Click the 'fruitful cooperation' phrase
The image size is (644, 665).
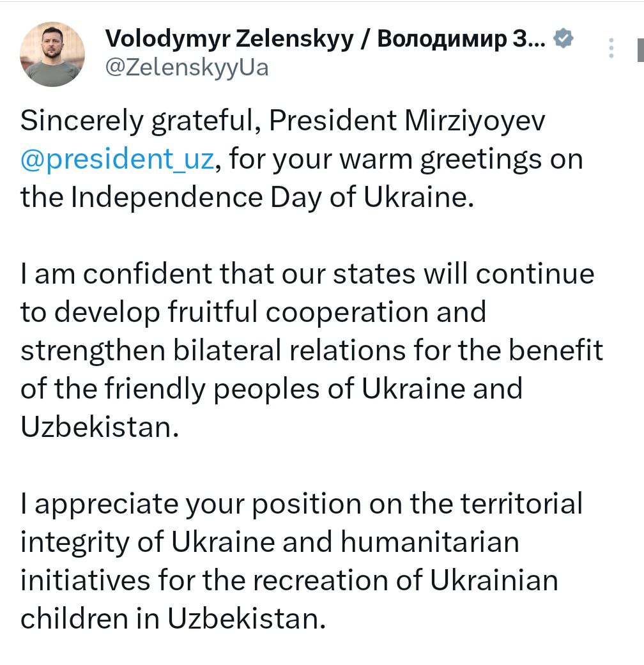(x=298, y=312)
